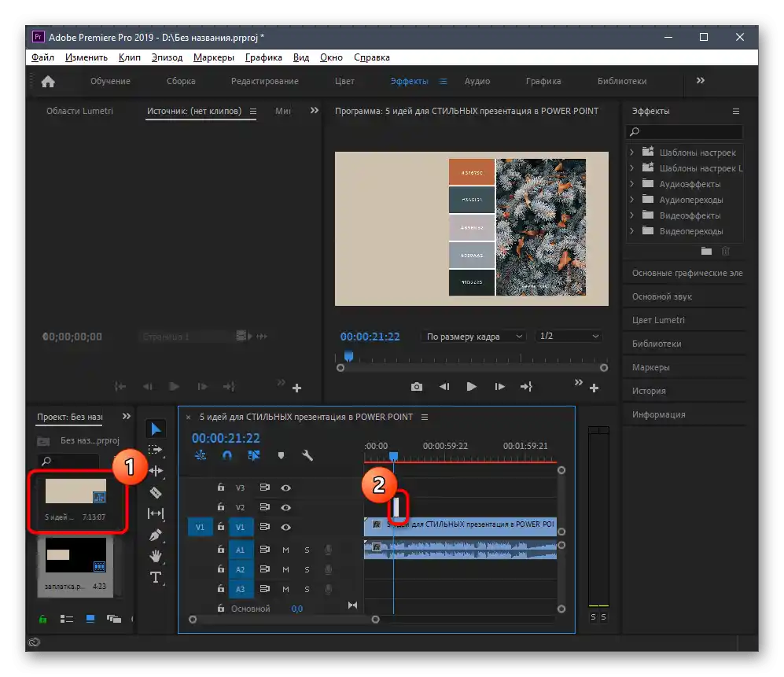This screenshot has width=784, height=677.
Task: Select the Hand tool
Action: pyautogui.click(x=156, y=556)
